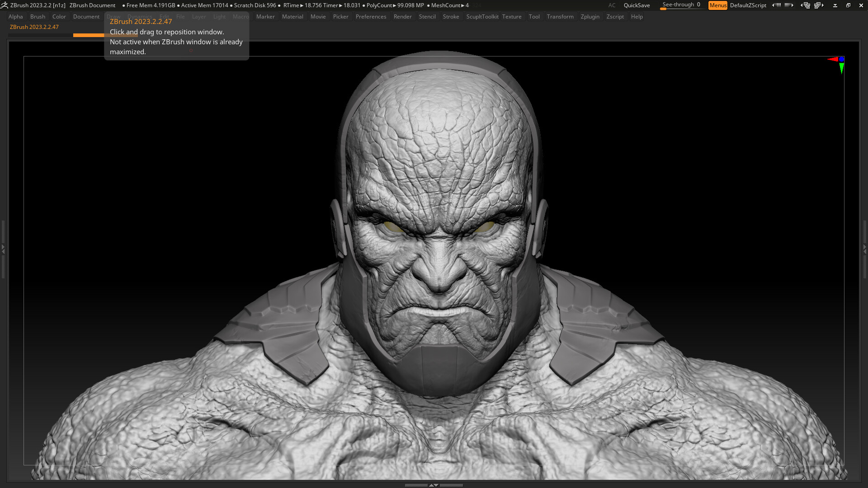The height and width of the screenshot is (488, 868).
Task: Open the Zplugin menu
Action: tap(590, 16)
